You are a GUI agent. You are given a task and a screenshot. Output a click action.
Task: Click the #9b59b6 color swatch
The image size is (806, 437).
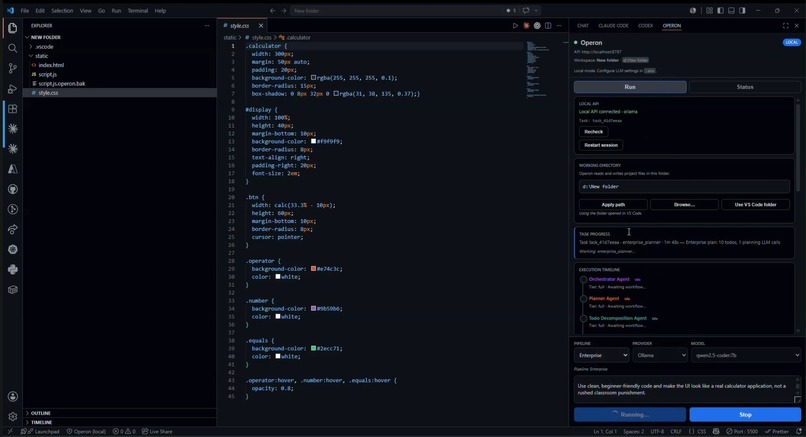314,308
